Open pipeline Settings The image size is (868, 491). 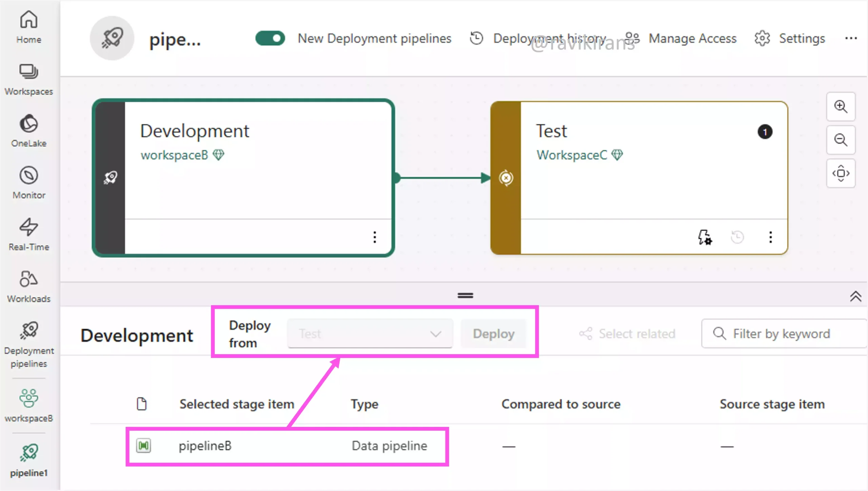(x=790, y=38)
